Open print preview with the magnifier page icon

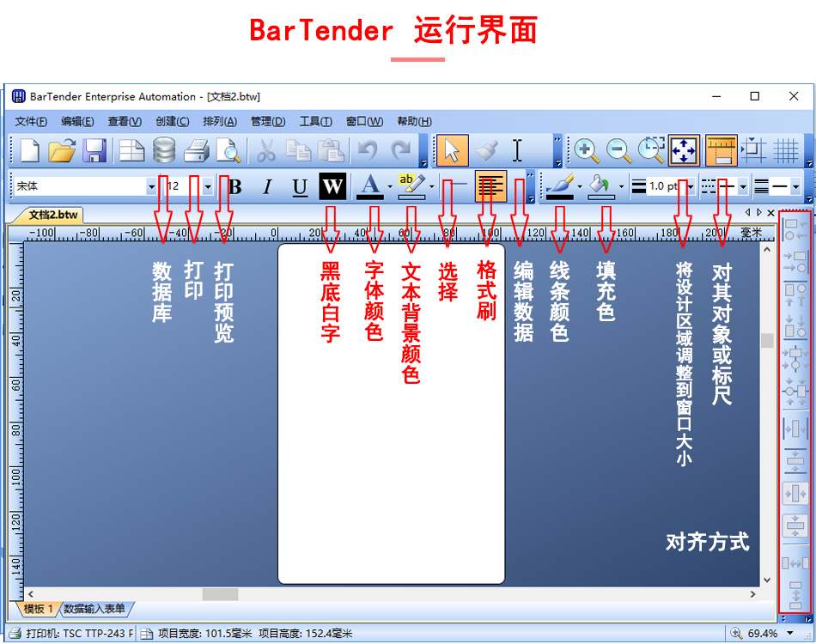pos(228,151)
